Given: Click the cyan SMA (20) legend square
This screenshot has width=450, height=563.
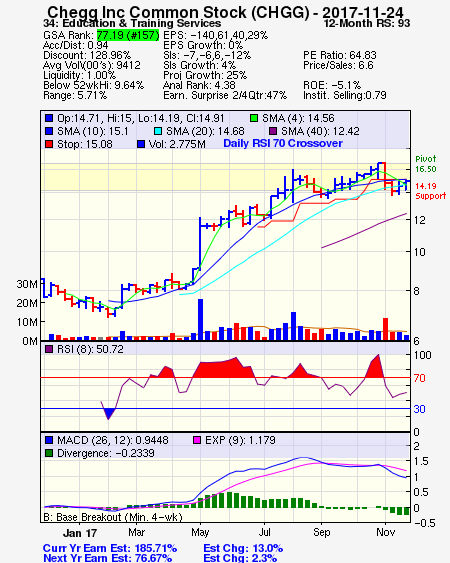Looking at the screenshot, I should [158, 131].
